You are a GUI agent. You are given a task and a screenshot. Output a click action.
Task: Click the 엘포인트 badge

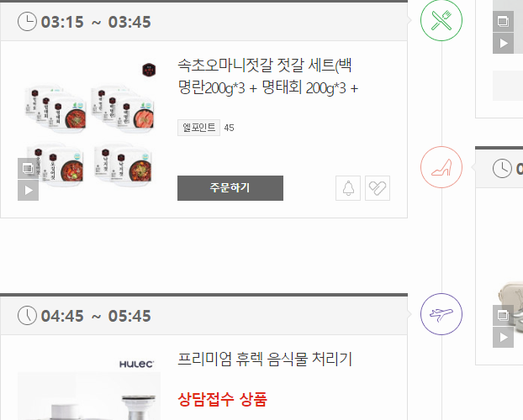[x=198, y=128]
